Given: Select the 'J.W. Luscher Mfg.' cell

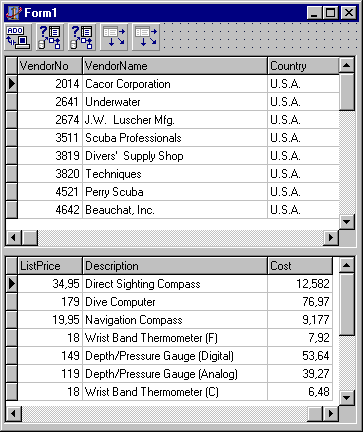Looking at the screenshot, I should pos(175,120).
